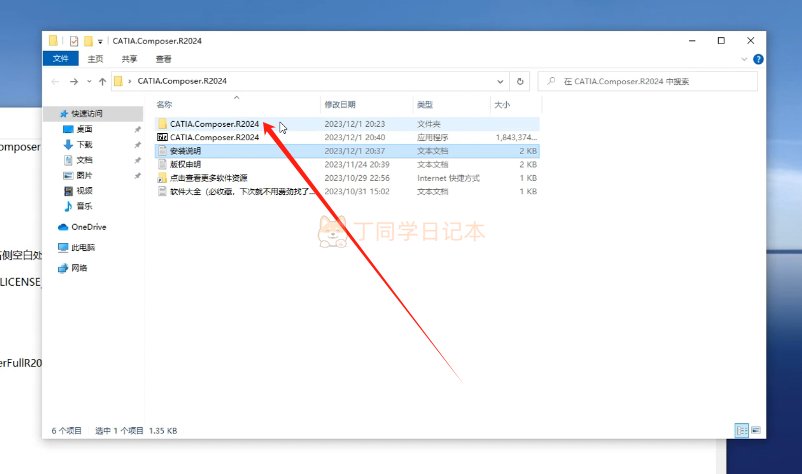The height and width of the screenshot is (474, 802).
Task: Sort files by 修改日期 column header
Action: (340, 104)
